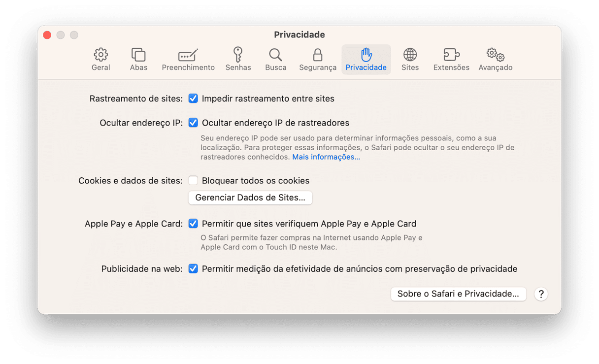Uncheck medição da efetividade de anúncios
The image size is (599, 364).
click(193, 269)
